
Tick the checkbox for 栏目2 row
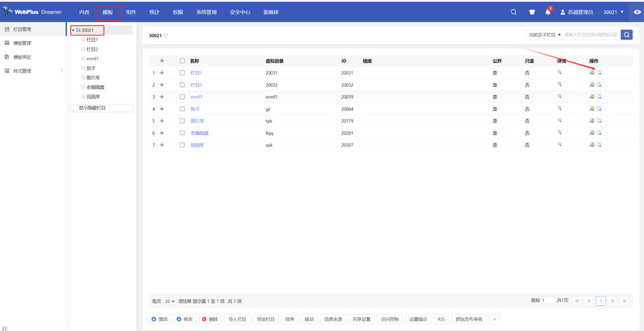click(x=182, y=85)
